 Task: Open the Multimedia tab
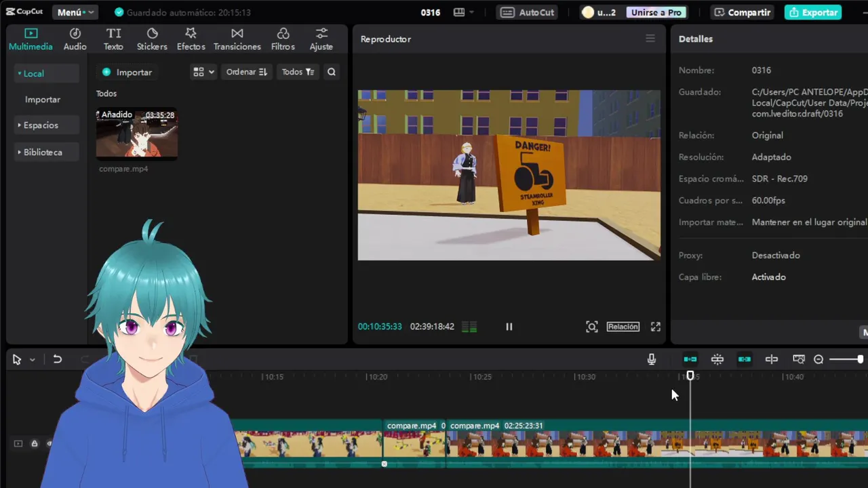point(31,39)
